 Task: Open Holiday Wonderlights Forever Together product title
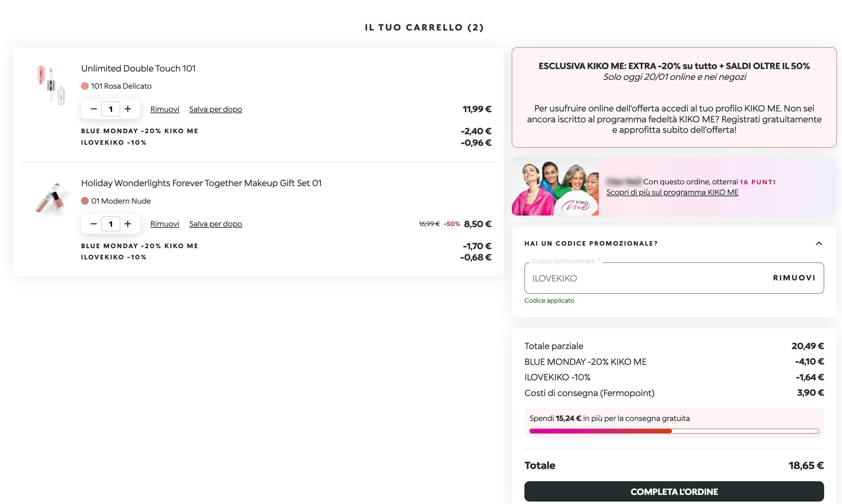click(201, 183)
